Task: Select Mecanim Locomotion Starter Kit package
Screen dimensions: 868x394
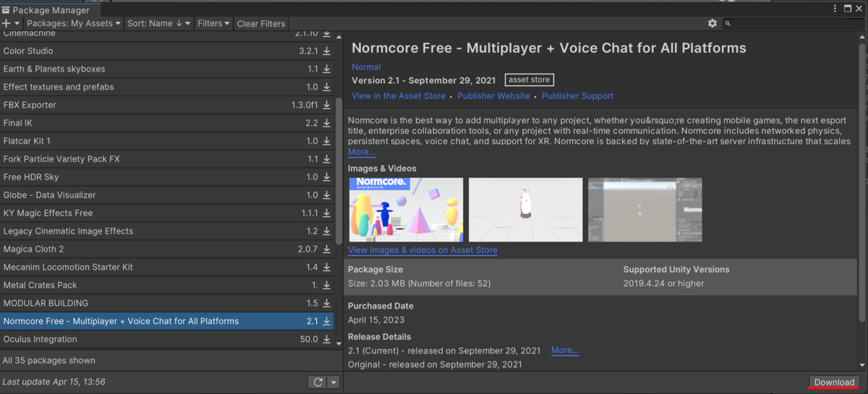Action: (x=167, y=267)
